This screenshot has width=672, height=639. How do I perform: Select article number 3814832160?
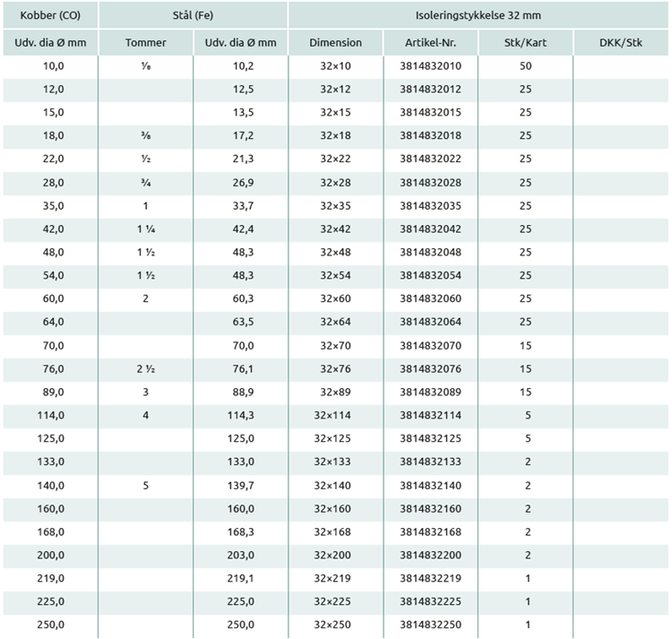[x=431, y=508]
